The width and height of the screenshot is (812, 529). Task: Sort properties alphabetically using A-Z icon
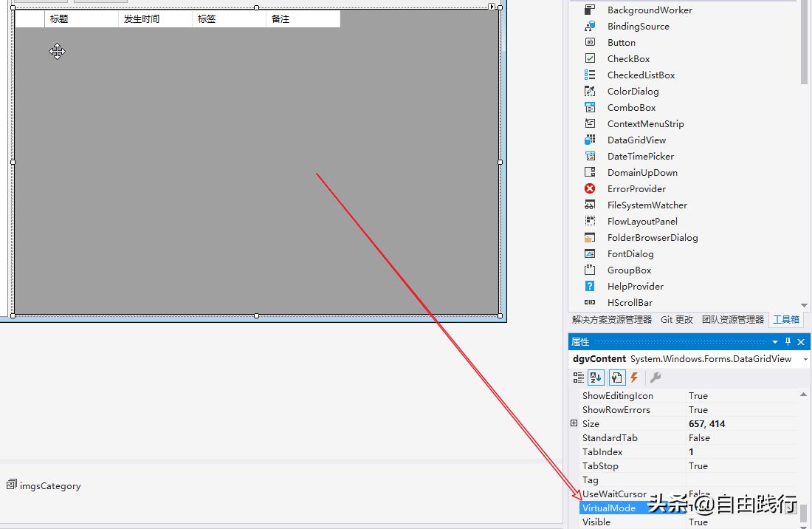pyautogui.click(x=596, y=378)
